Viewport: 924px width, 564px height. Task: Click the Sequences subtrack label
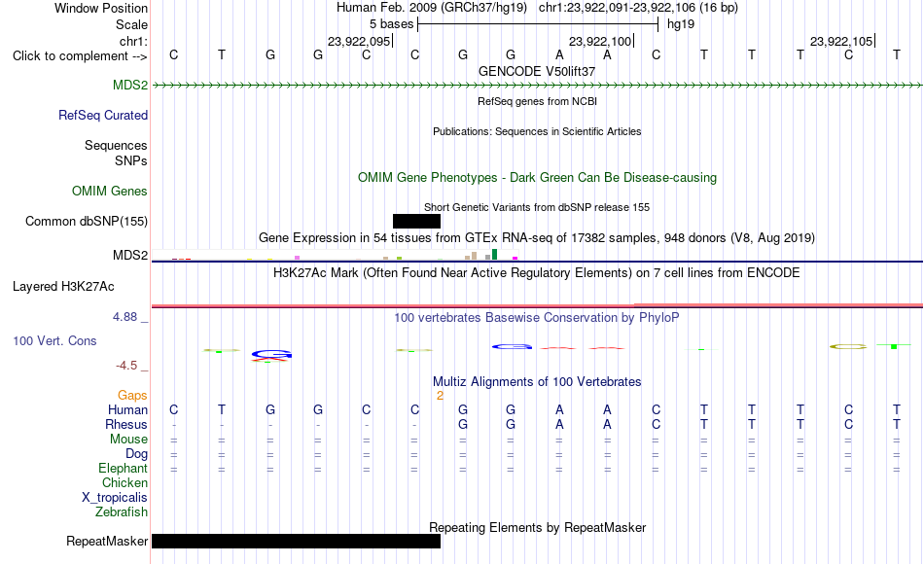point(116,145)
